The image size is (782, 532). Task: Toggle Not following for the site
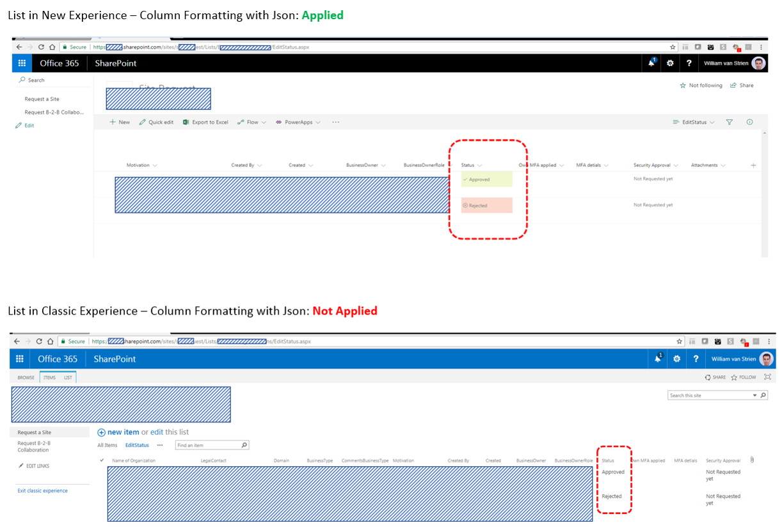[701, 85]
